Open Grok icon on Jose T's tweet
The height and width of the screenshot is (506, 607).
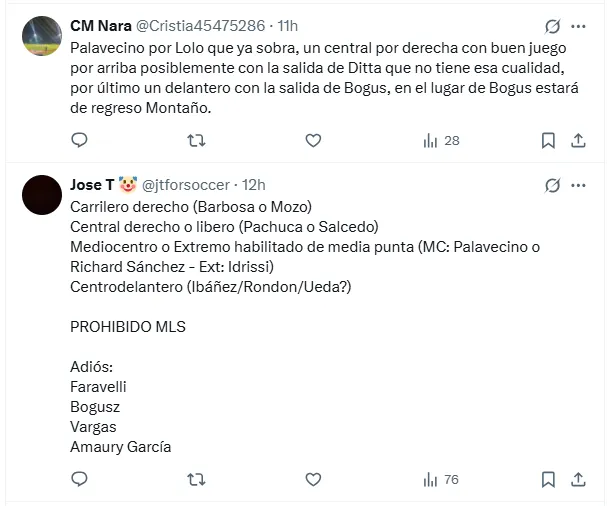tap(551, 185)
